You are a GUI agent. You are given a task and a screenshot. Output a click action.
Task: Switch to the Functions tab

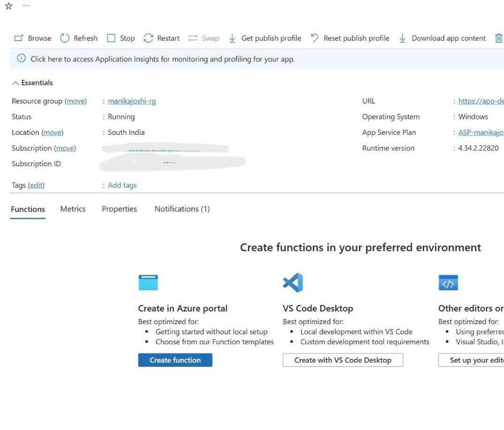coord(28,209)
